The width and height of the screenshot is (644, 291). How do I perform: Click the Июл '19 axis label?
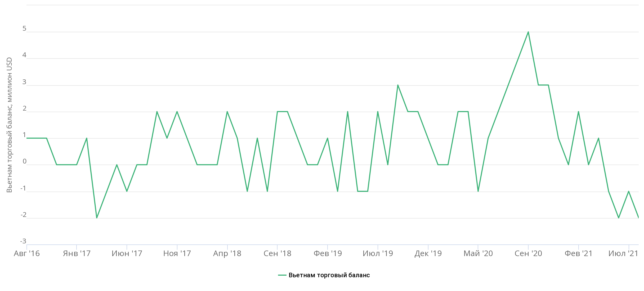(x=378, y=253)
